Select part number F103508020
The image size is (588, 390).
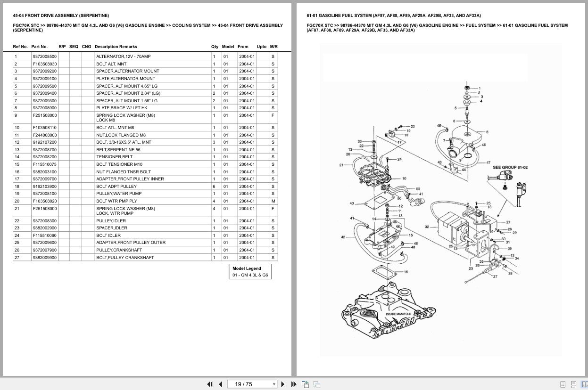coord(45,201)
